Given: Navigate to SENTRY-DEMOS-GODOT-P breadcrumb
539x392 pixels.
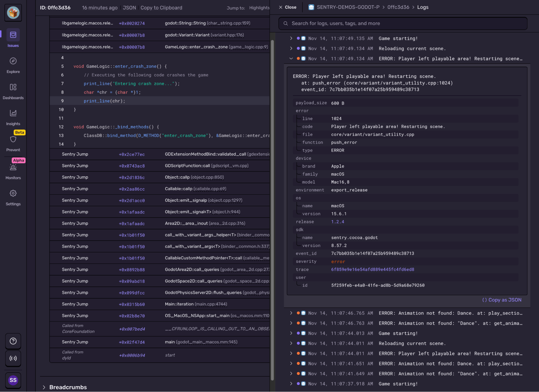Looking at the screenshot, I should [x=348, y=7].
